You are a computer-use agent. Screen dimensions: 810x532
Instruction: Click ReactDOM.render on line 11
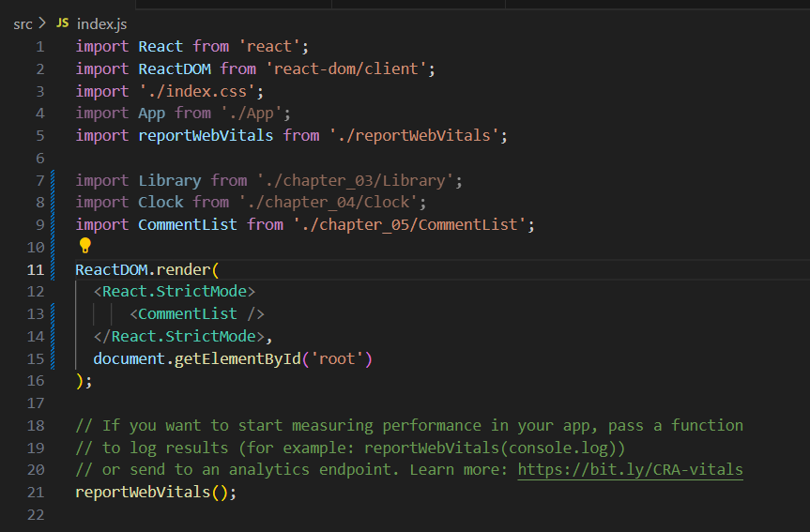coord(143,269)
